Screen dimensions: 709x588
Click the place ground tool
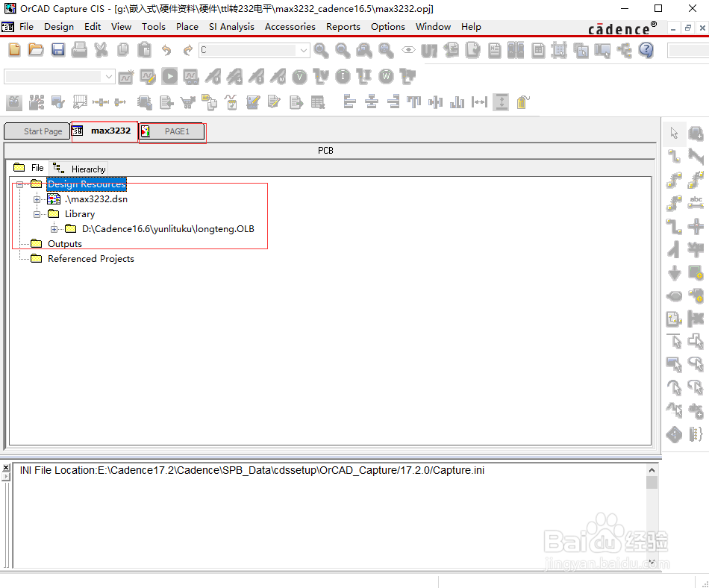tap(674, 272)
